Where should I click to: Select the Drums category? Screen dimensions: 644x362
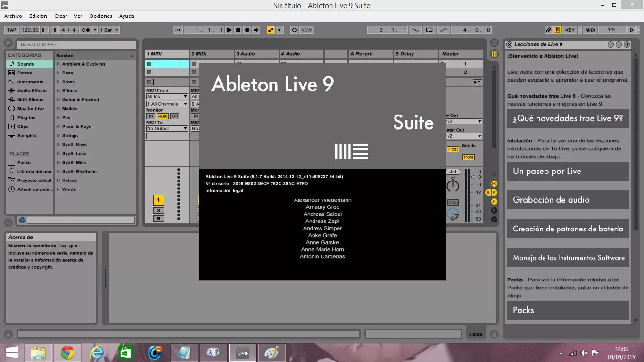pyautogui.click(x=30, y=73)
